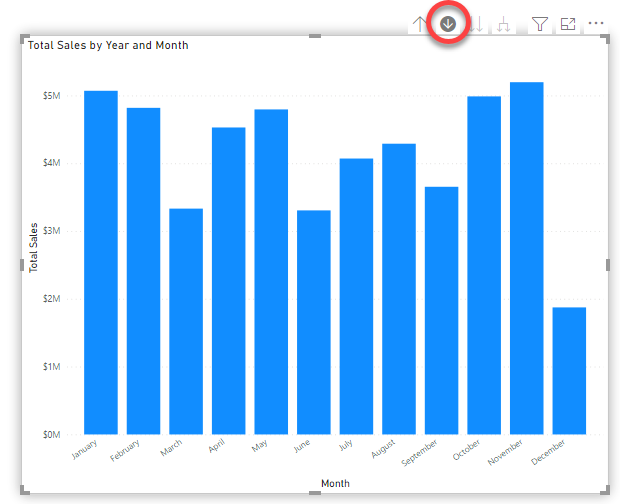This screenshot has width=620, height=504.
Task: Select the May bar
Action: click(x=271, y=272)
